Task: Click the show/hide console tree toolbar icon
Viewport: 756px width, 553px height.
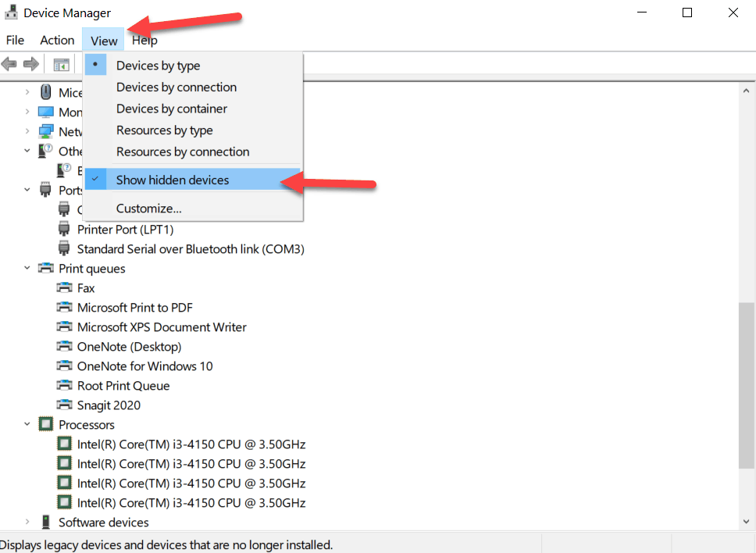Action: (x=61, y=65)
